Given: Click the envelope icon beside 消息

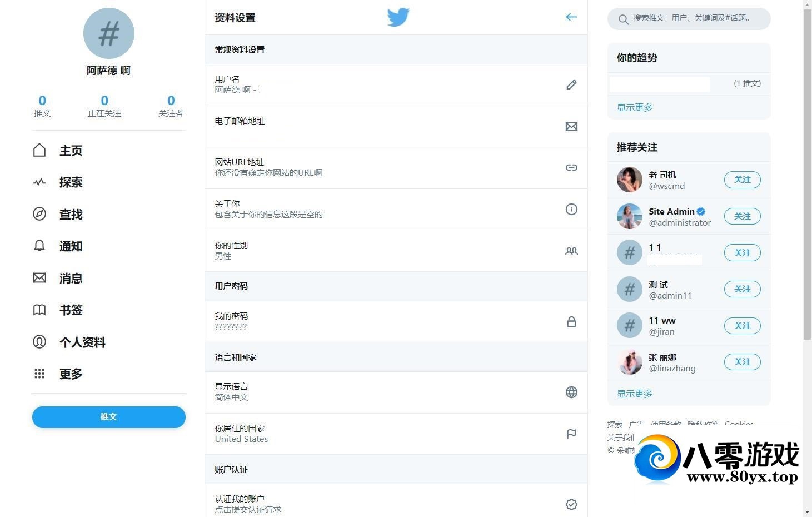Looking at the screenshot, I should (39, 278).
